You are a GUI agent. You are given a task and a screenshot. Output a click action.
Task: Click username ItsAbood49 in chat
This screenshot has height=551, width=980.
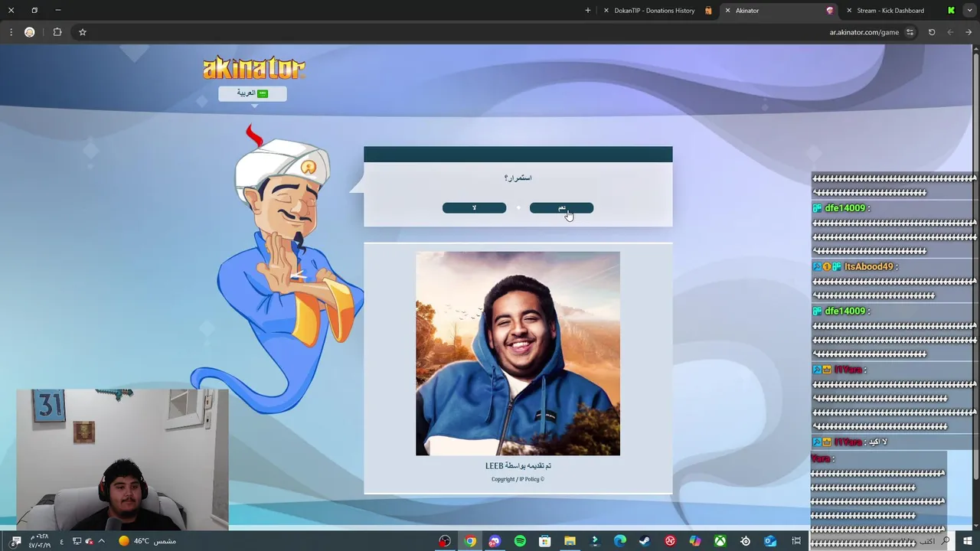pos(869,266)
